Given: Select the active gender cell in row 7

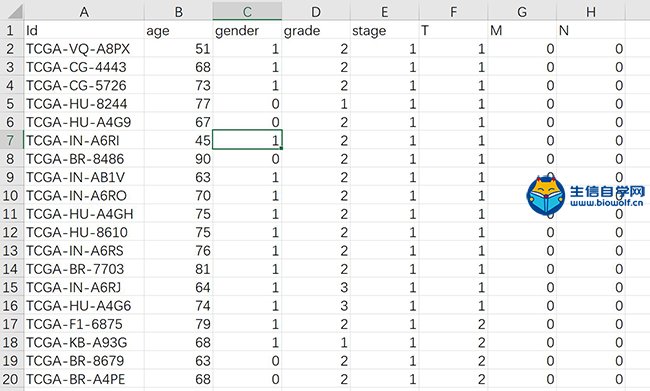Looking at the screenshot, I should 247,140.
